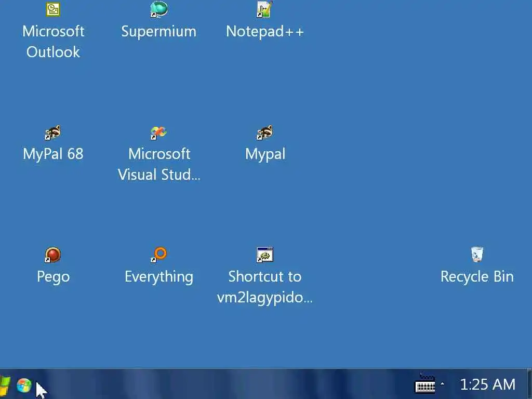Open the on-screen keyboard tray icon
The image size is (532, 399).
click(425, 384)
